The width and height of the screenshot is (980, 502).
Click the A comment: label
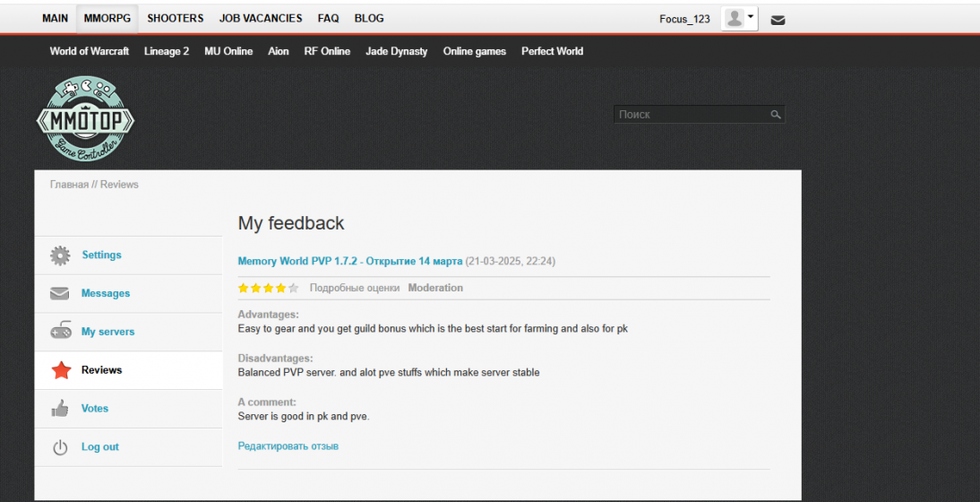[x=267, y=402]
